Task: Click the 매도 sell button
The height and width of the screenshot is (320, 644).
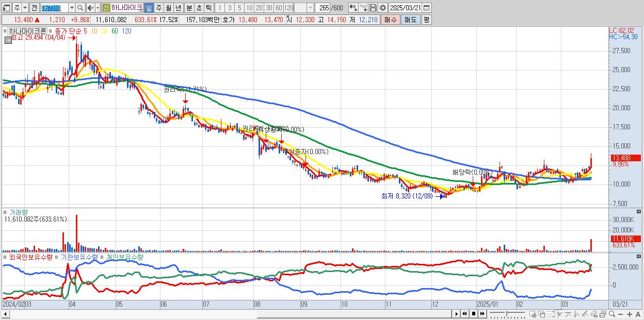Action: coord(410,20)
